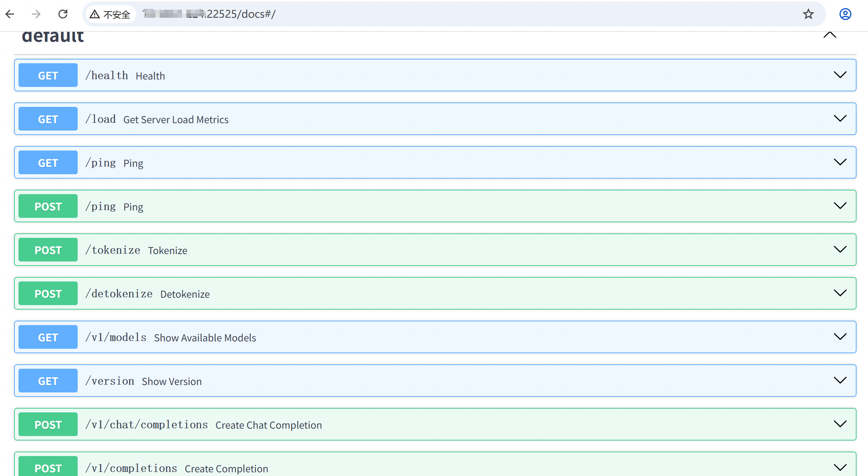The width and height of the screenshot is (868, 476).
Task: Expand the GET /health endpoint chevron
Action: (x=840, y=75)
